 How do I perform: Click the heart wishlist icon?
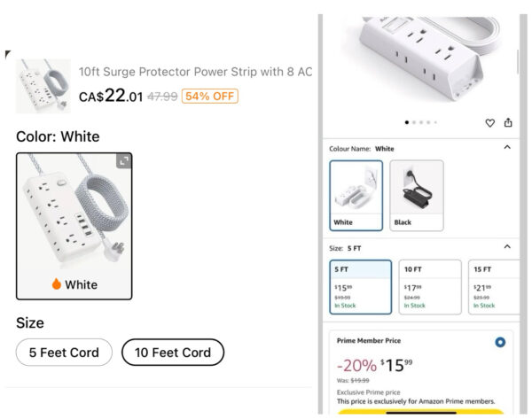pyautogui.click(x=489, y=123)
